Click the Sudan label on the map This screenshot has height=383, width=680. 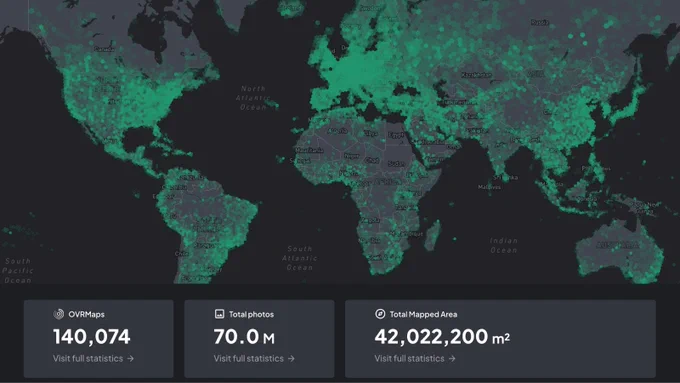[396, 164]
